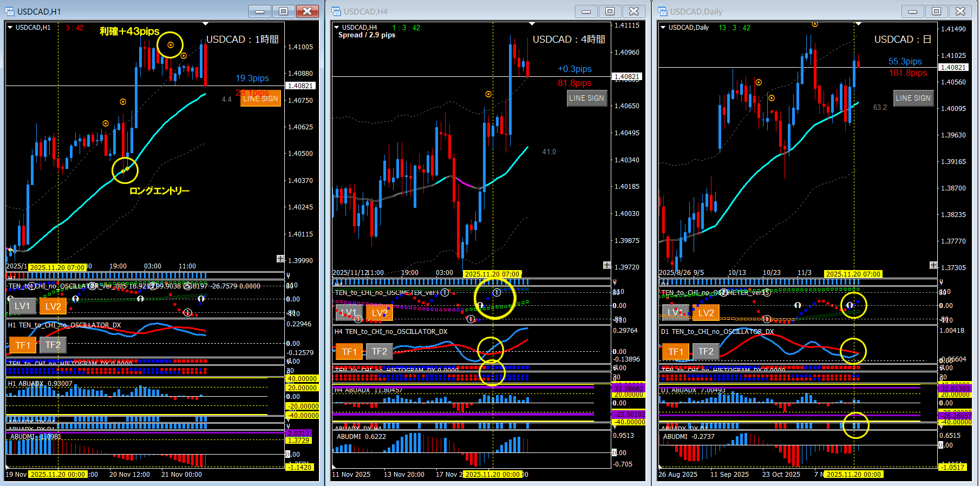Toggle the TF2 button in the H4 window
Screen dimensions: 980x486
coord(379,352)
